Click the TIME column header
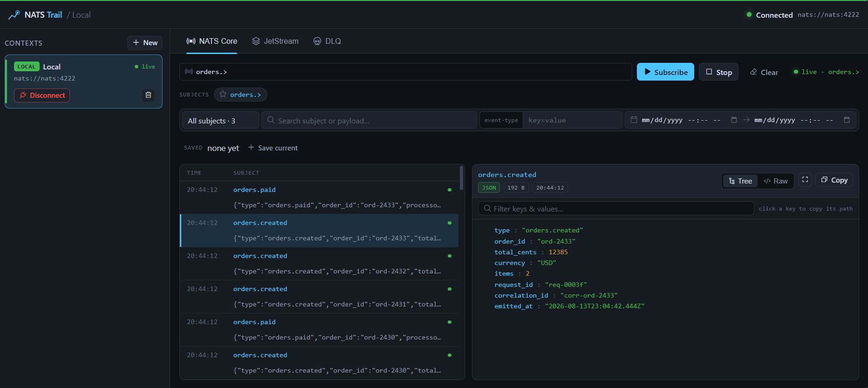Image resolution: width=868 pixels, height=388 pixels. [x=194, y=173]
